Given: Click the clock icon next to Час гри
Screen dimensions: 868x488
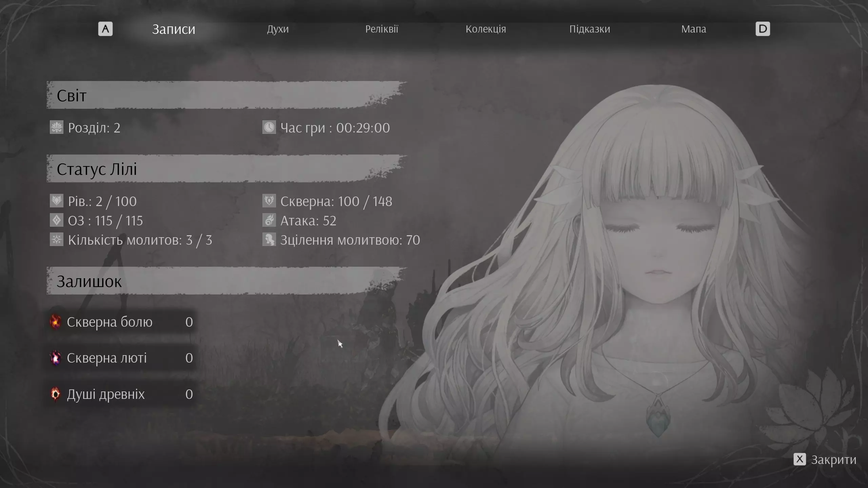Looking at the screenshot, I should [269, 127].
